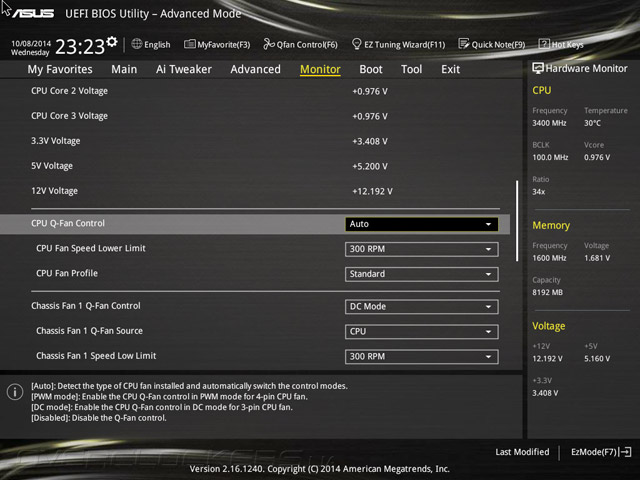
Task: Click the CPU Core 3 Voltage row
Action: click(x=255, y=116)
